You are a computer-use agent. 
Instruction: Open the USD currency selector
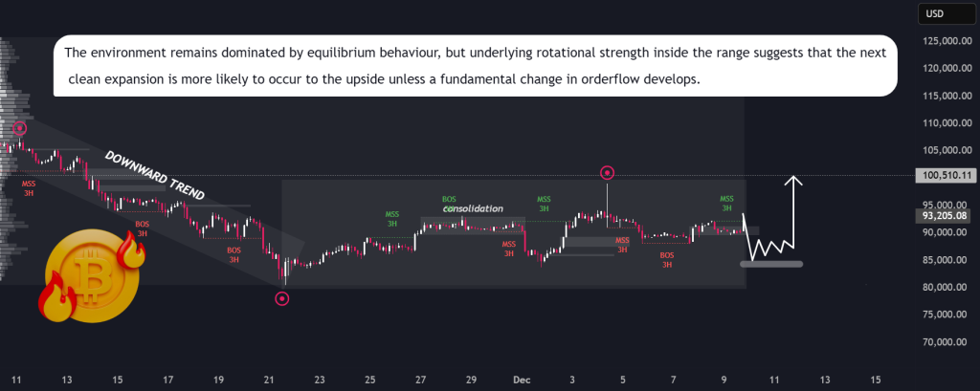(933, 13)
